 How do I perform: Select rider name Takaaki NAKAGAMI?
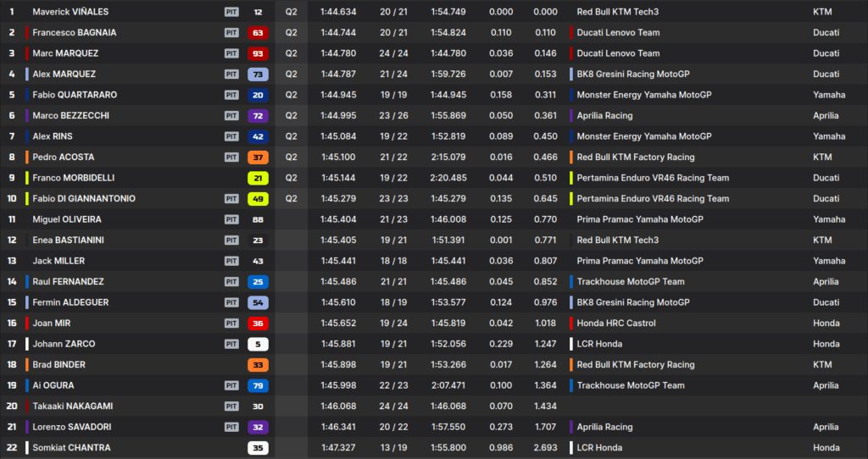(x=73, y=406)
